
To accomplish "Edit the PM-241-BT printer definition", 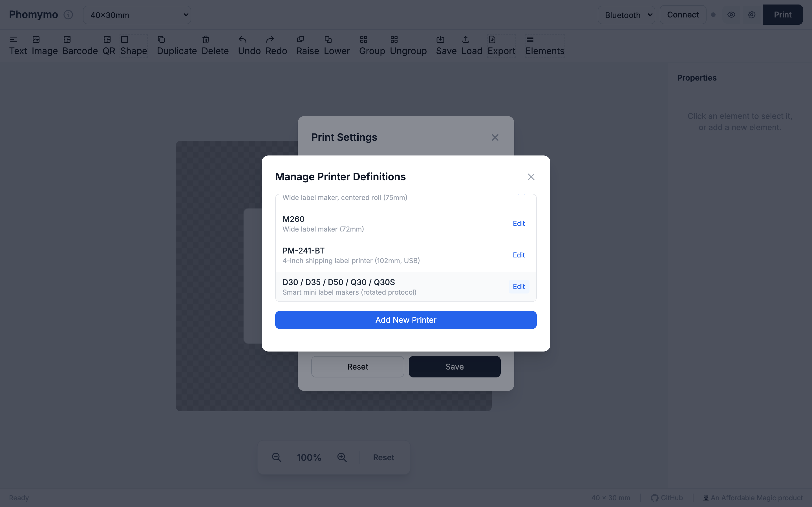I will [518, 255].
